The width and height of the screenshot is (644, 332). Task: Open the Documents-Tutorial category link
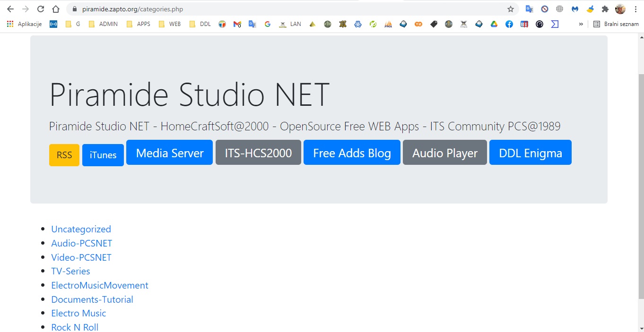92,299
